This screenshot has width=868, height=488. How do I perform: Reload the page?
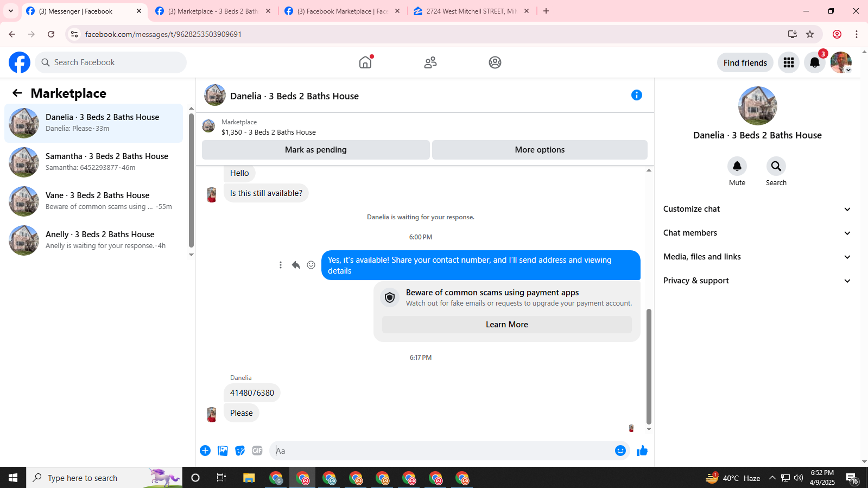51,34
